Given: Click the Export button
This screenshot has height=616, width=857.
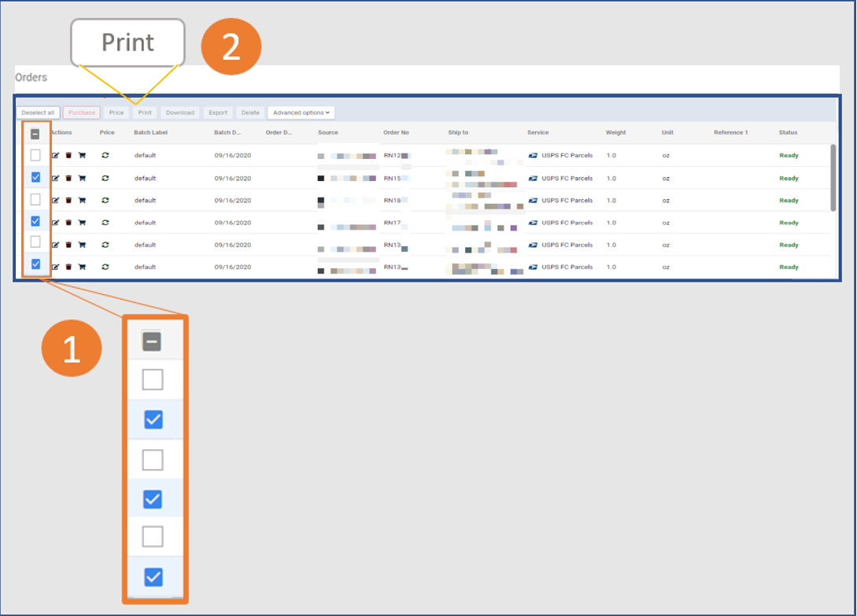Looking at the screenshot, I should pos(218,112).
